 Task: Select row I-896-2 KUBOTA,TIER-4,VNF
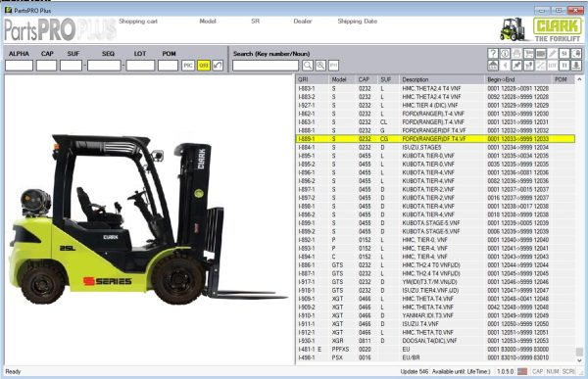point(435,181)
